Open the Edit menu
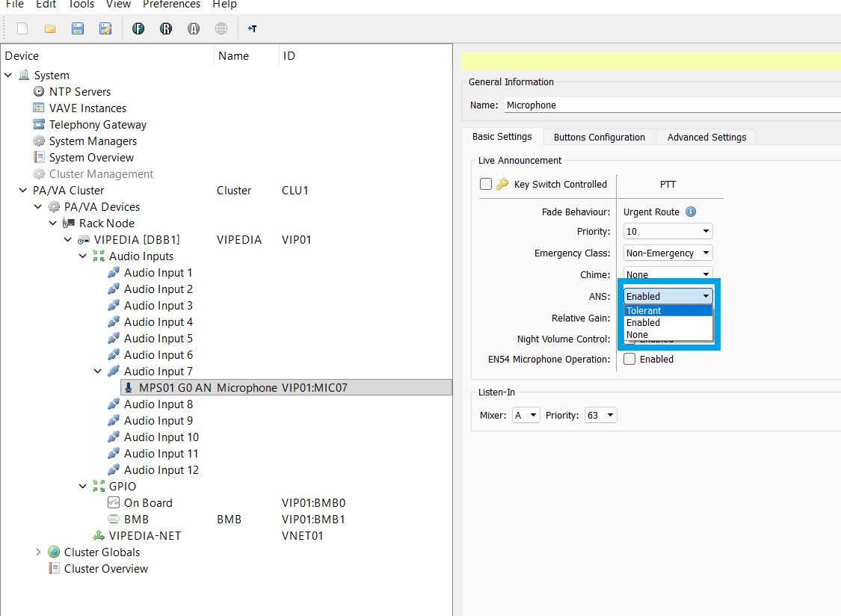The image size is (841, 616). click(46, 4)
